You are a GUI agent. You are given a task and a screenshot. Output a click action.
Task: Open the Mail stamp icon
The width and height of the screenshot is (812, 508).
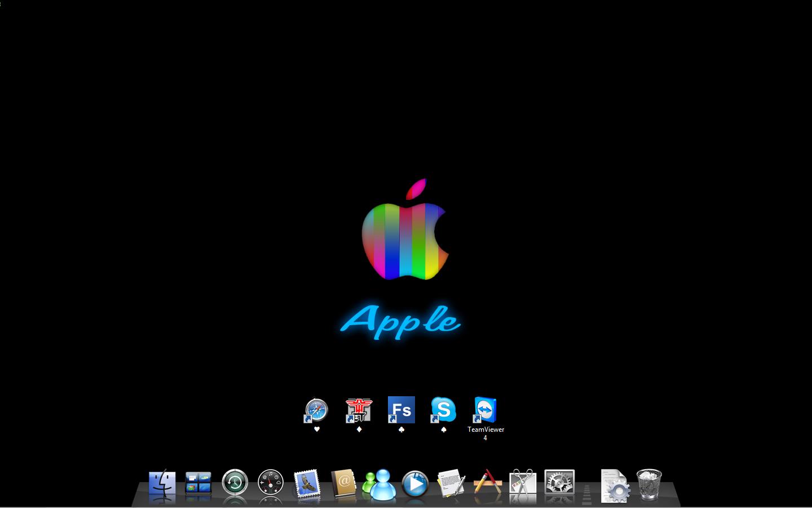tap(307, 484)
